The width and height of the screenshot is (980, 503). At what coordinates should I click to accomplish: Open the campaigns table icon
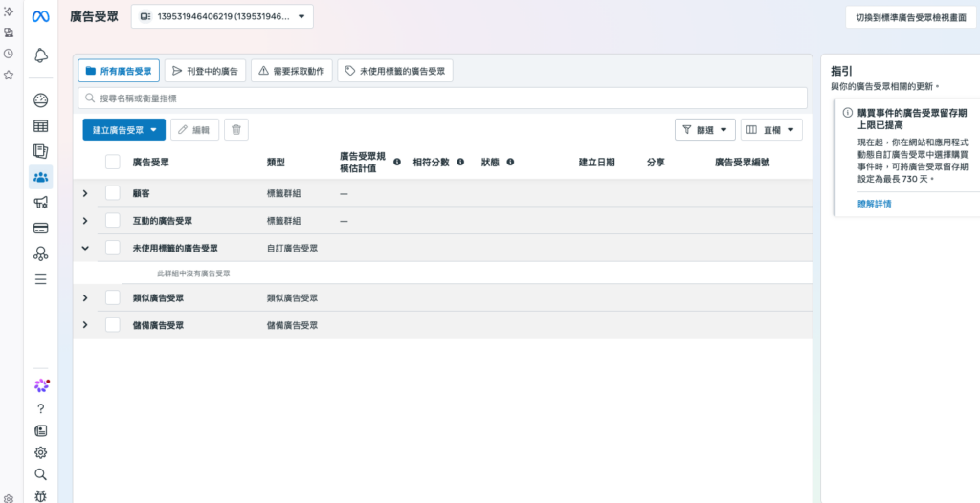pyautogui.click(x=40, y=126)
